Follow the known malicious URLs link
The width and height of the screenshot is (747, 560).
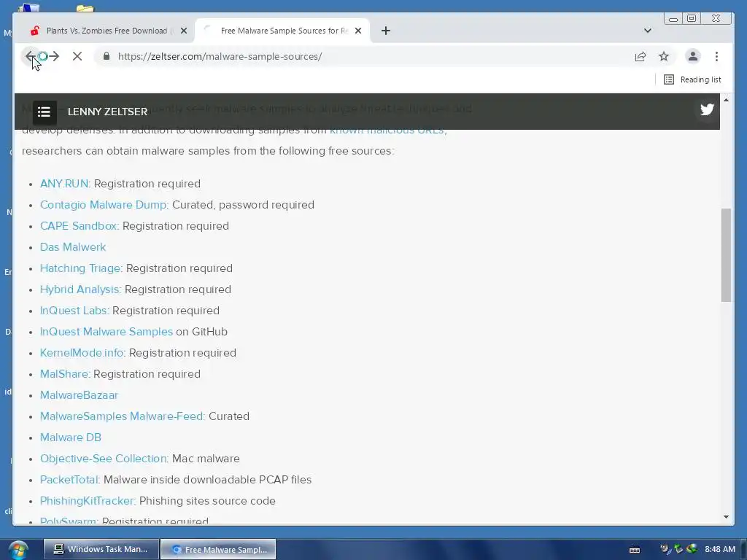coord(387,130)
